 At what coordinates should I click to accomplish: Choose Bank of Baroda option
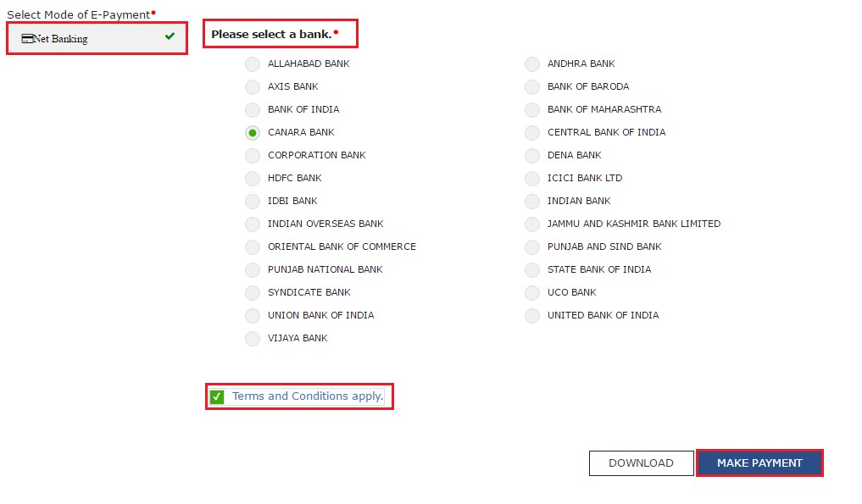(532, 87)
